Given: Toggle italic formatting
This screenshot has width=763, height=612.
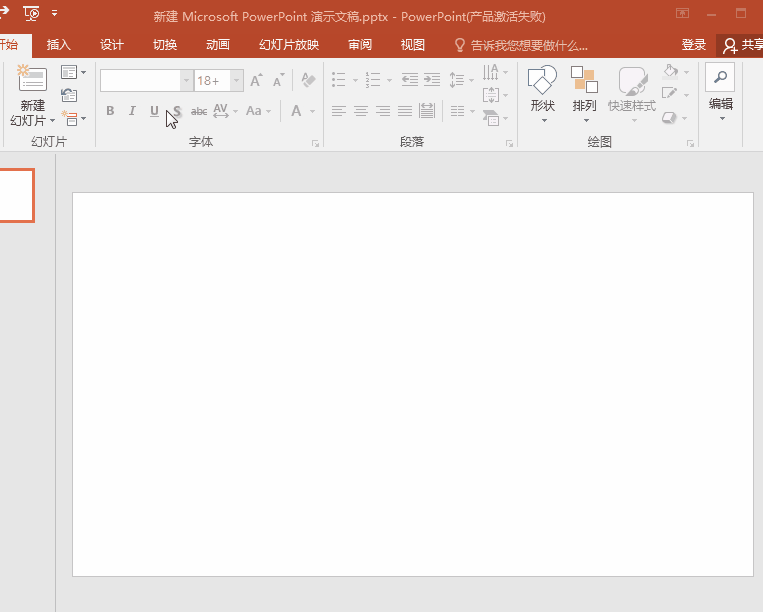Looking at the screenshot, I should [132, 111].
